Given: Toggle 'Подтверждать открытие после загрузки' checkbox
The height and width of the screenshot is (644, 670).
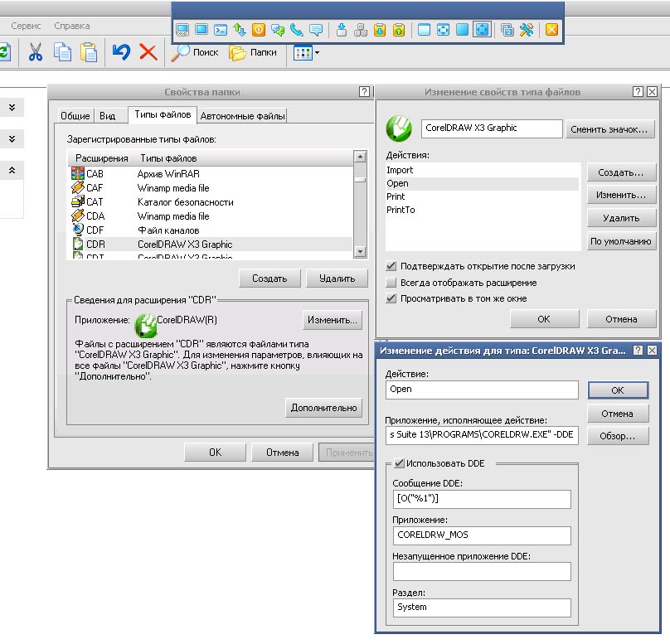Looking at the screenshot, I should pyautogui.click(x=391, y=267).
